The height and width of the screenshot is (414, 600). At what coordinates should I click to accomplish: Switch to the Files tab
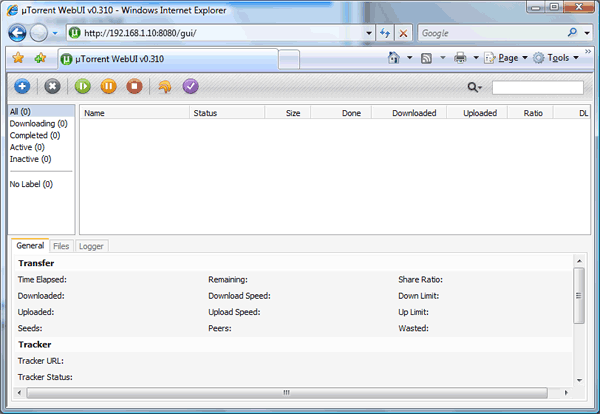pyautogui.click(x=61, y=246)
